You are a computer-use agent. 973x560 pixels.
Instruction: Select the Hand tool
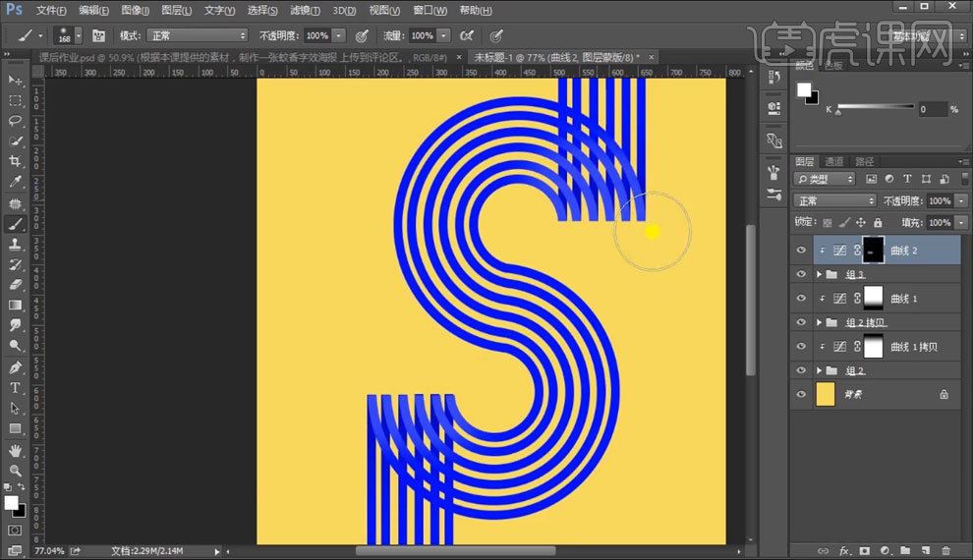pos(15,451)
